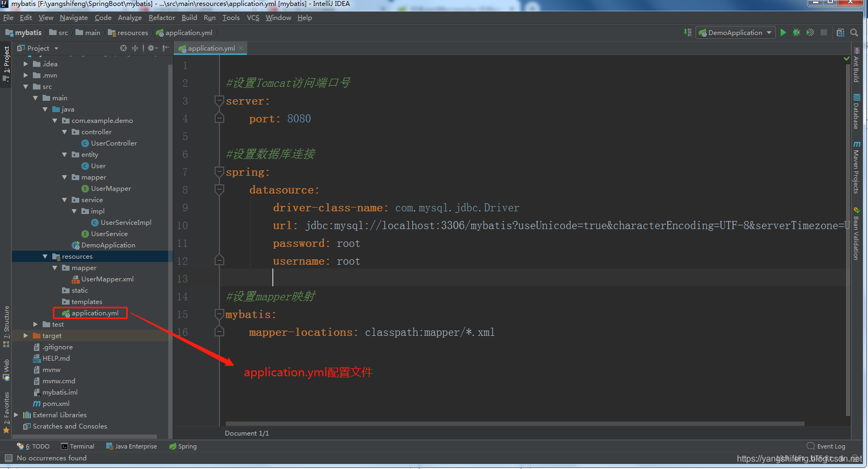The image size is (868, 469).
Task: Toggle the Spring tool window
Action: tap(183, 446)
